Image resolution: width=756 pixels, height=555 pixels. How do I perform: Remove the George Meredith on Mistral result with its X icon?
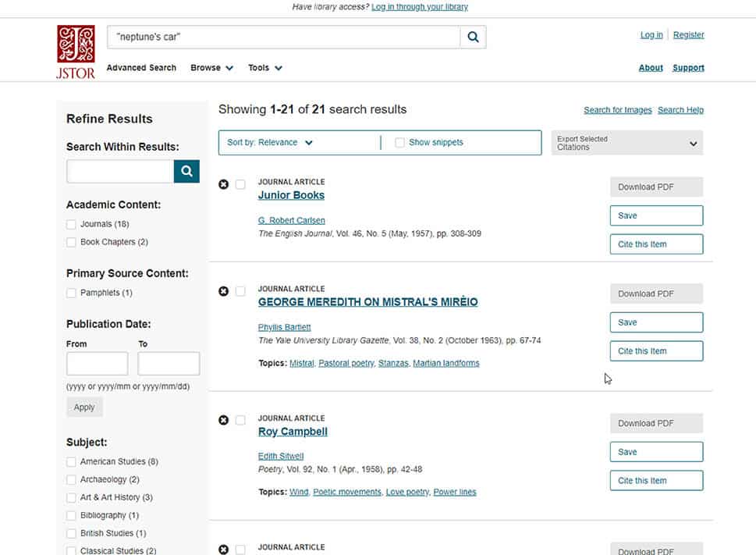pyautogui.click(x=223, y=291)
